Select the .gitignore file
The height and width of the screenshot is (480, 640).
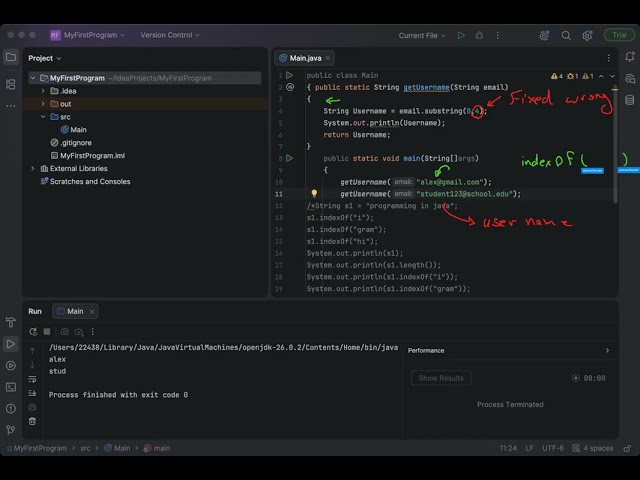[71, 143]
